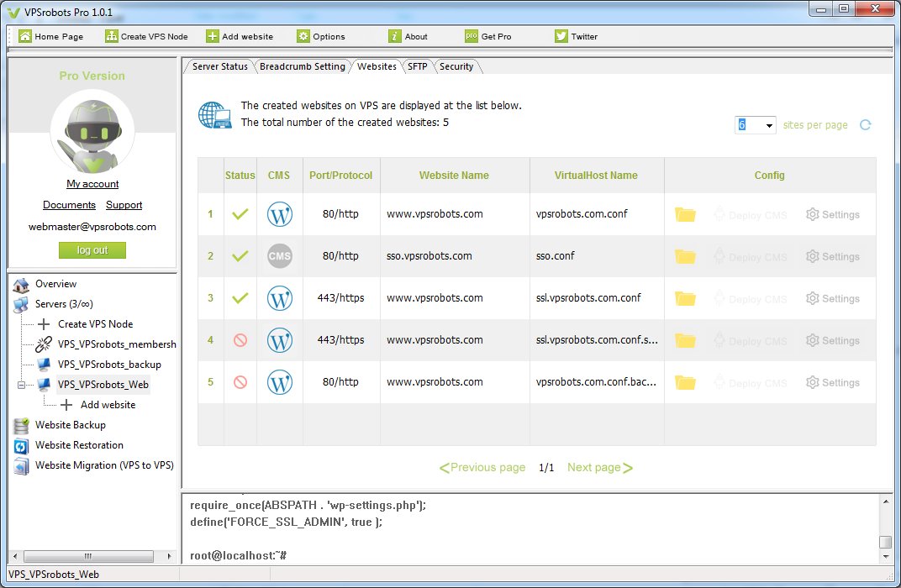Click the log out button
The image size is (901, 588).
pos(92,250)
